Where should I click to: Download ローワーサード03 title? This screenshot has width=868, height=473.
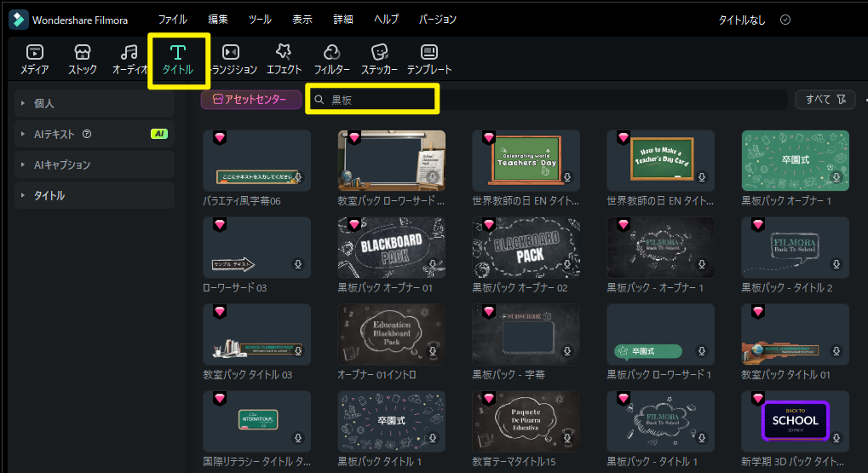pos(298,264)
